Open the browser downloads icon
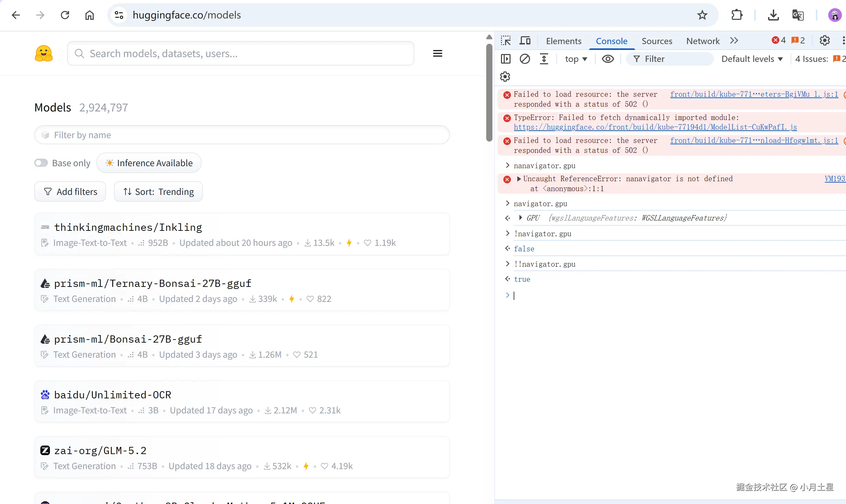 773,15
